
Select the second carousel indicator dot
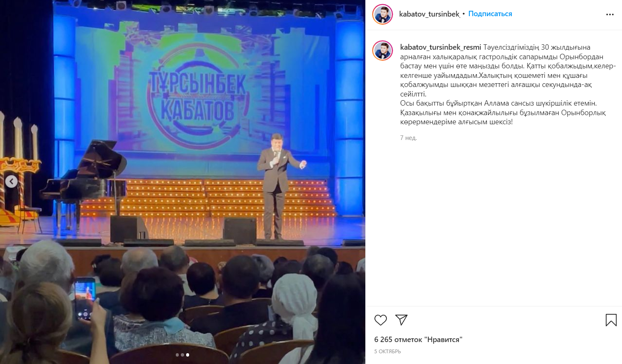(182, 355)
